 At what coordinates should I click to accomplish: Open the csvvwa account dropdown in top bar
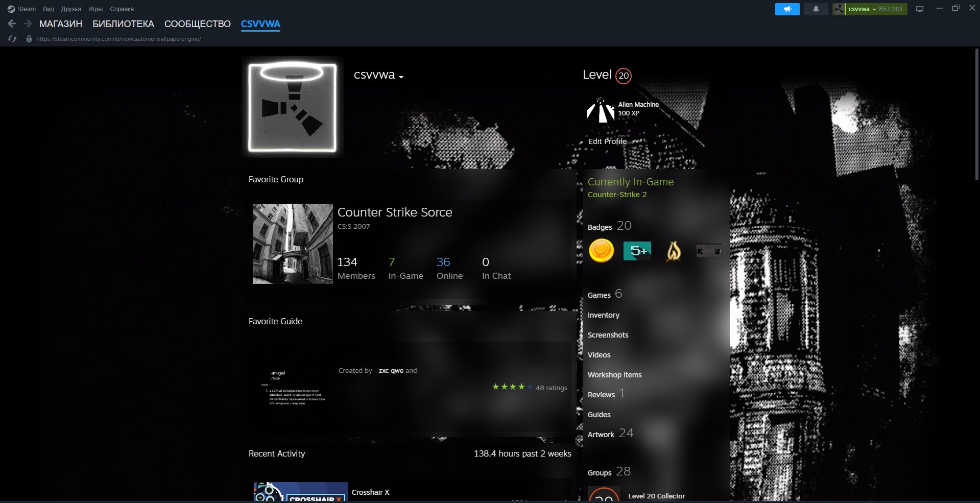862,9
